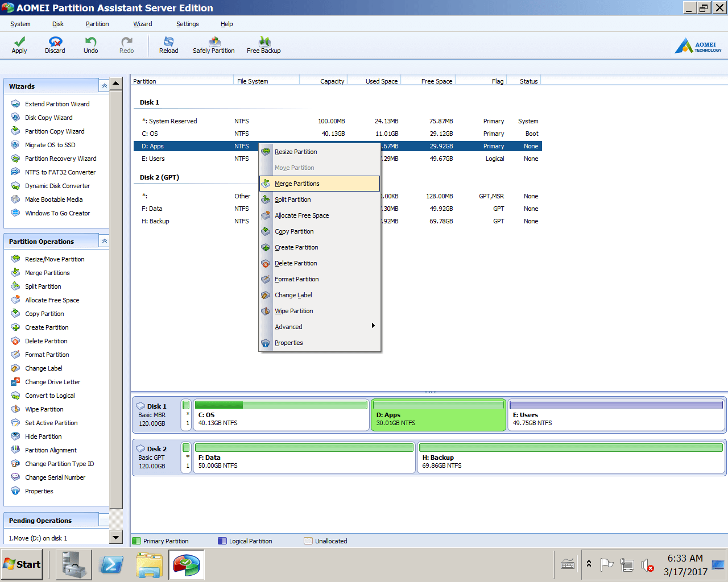Choose Make Bootable Media
Viewport: 728px width, 582px height.
coord(47,199)
